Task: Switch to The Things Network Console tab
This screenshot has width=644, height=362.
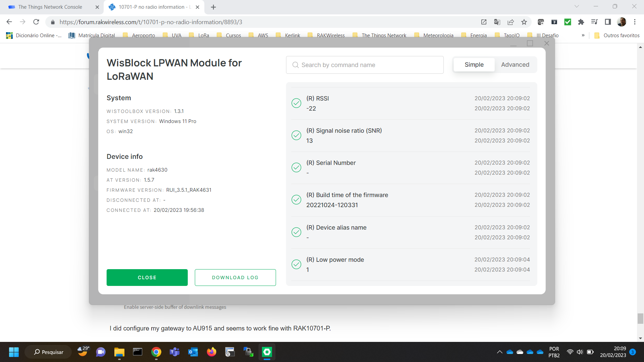Action: click(x=50, y=7)
